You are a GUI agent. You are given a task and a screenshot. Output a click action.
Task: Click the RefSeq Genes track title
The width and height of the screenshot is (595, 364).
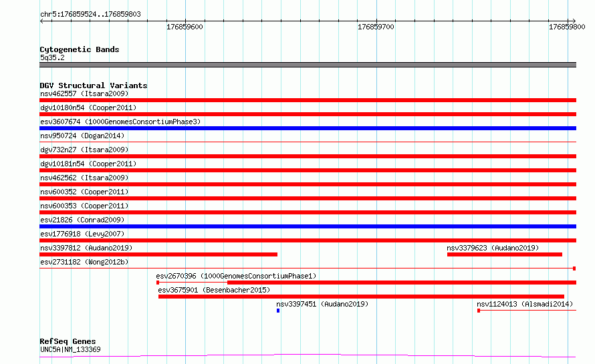click(x=68, y=341)
